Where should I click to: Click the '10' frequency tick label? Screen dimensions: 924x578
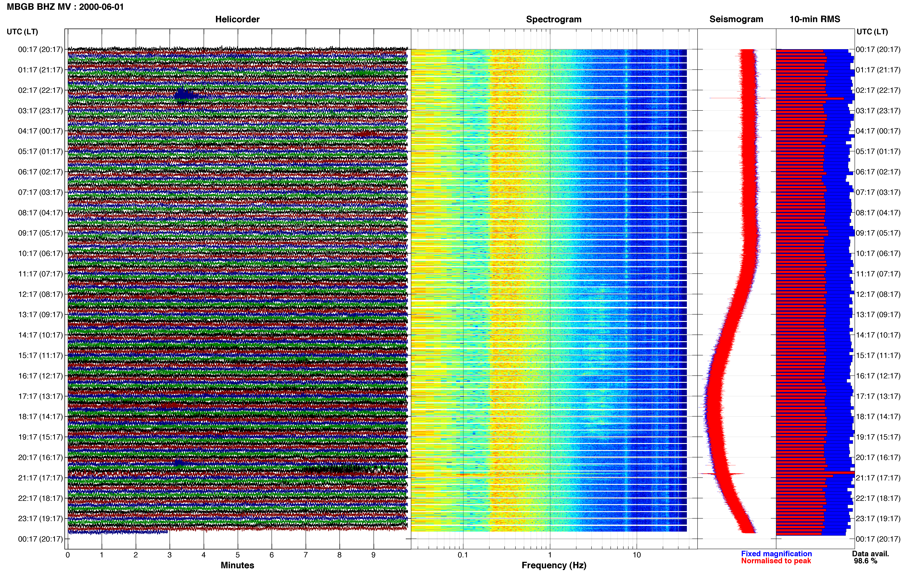point(636,555)
